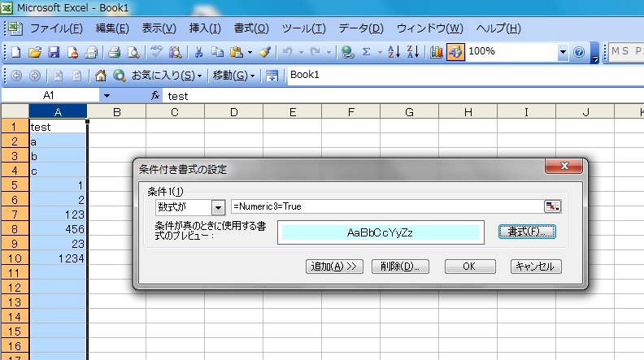Open the 数式が condition type dropdown
The width and height of the screenshot is (644, 360).
pos(217,207)
